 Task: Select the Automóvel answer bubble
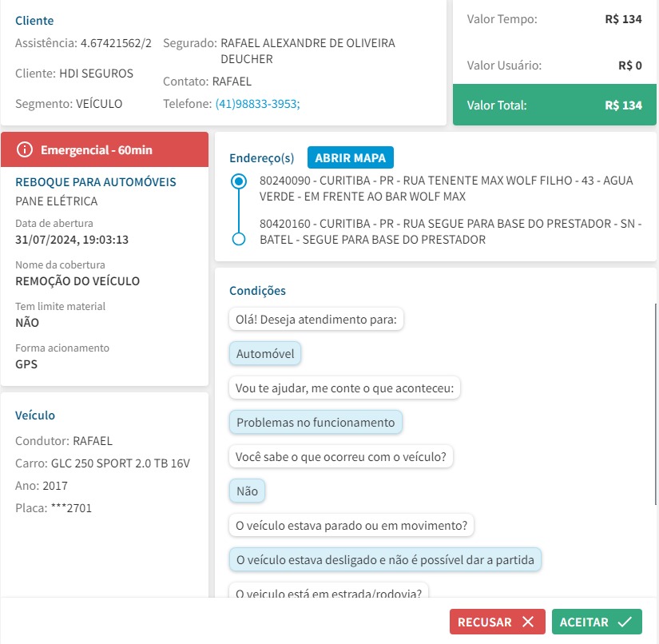[x=265, y=353]
